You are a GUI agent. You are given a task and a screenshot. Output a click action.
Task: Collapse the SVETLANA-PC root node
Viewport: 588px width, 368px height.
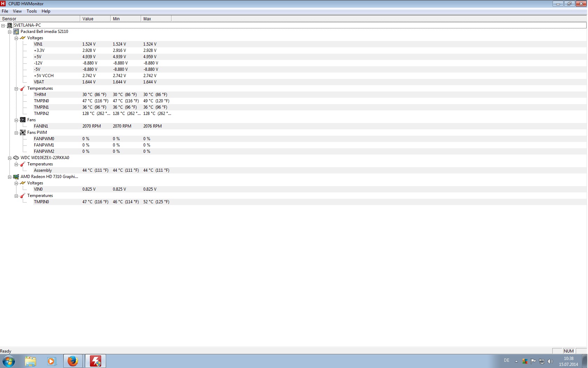coord(3,26)
